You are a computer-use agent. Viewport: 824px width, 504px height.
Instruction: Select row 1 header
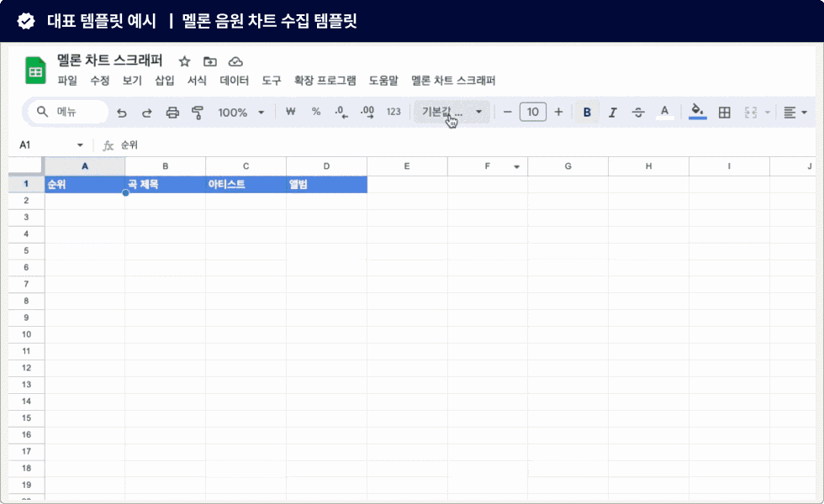[x=26, y=184]
